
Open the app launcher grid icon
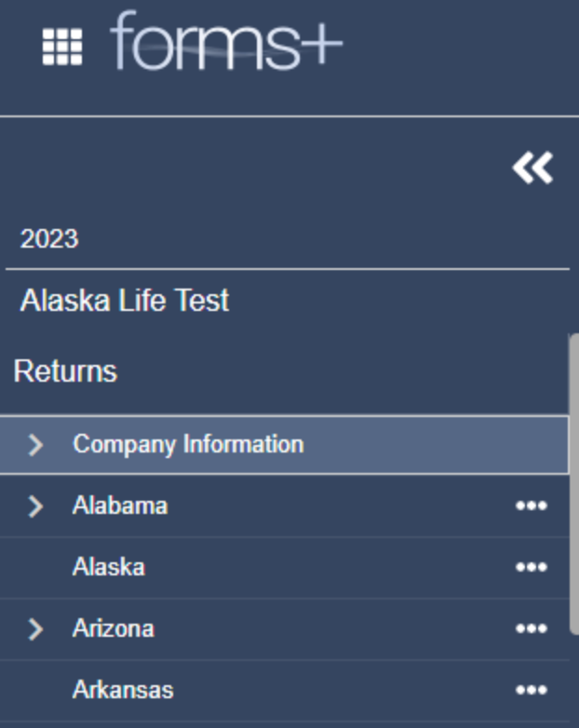62,46
